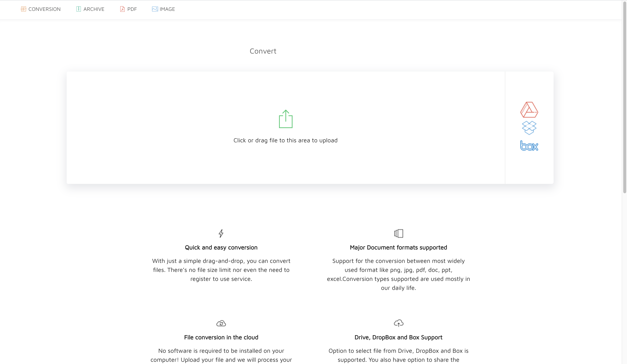
Task: Click the cloud upload support icon
Action: coord(398,323)
